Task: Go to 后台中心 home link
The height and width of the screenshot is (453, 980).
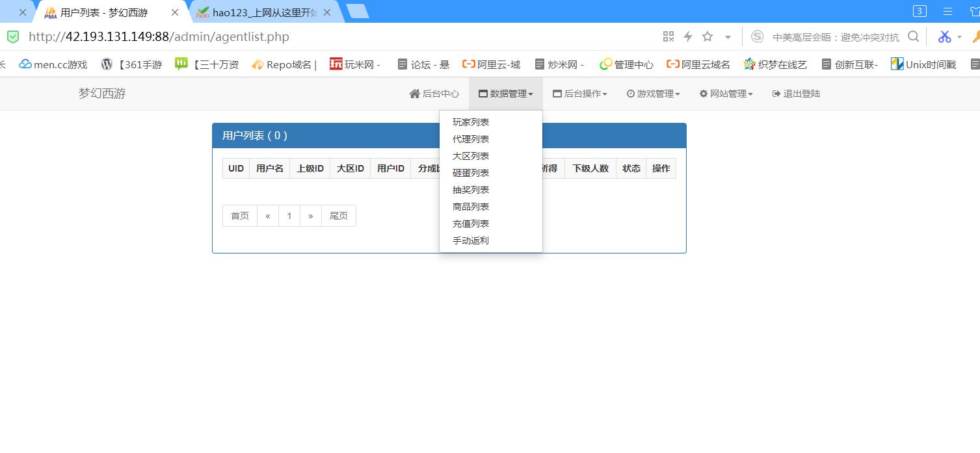Action: tap(434, 94)
